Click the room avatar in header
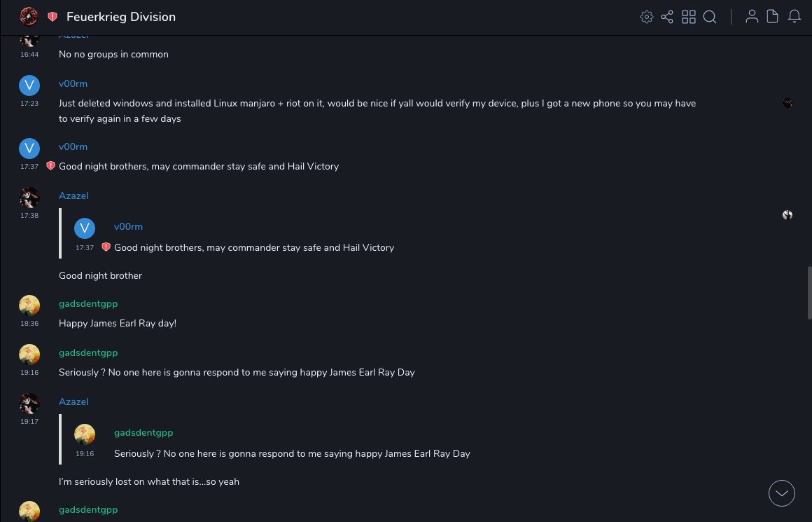The height and width of the screenshot is (522, 812). [x=29, y=16]
